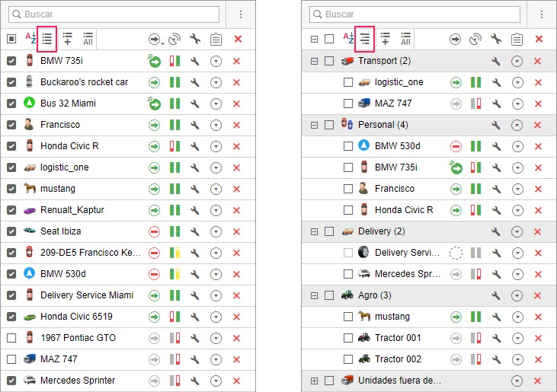Viewport: 557px width, 392px height.
Task: Expand the Unidades fuera de... group
Action: 314,381
